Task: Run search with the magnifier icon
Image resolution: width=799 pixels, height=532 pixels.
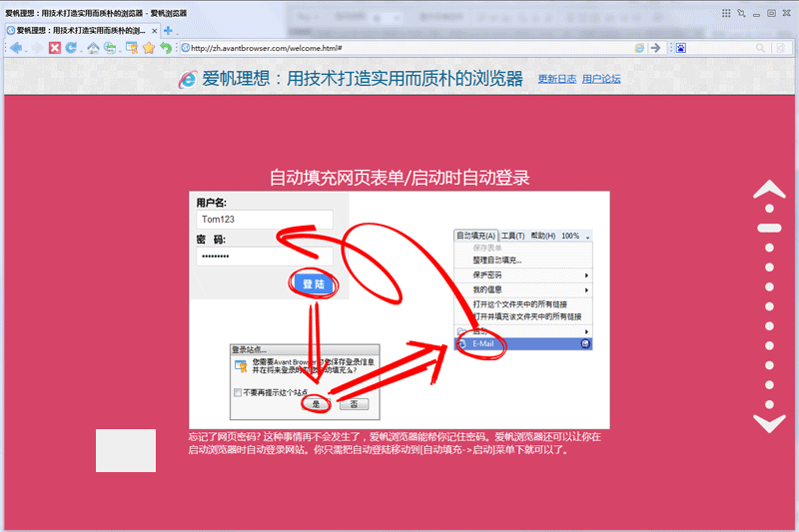Action: (760, 48)
